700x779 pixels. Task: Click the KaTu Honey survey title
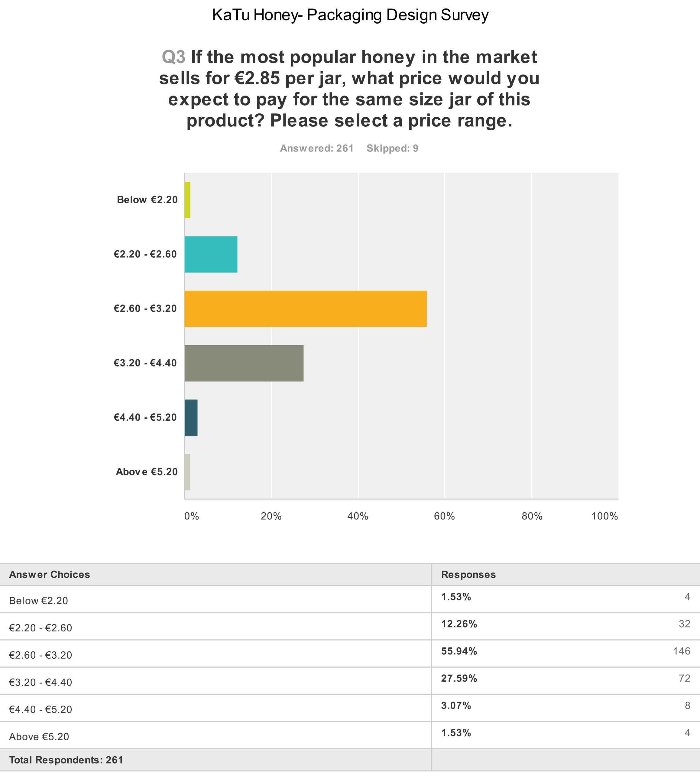(350, 15)
